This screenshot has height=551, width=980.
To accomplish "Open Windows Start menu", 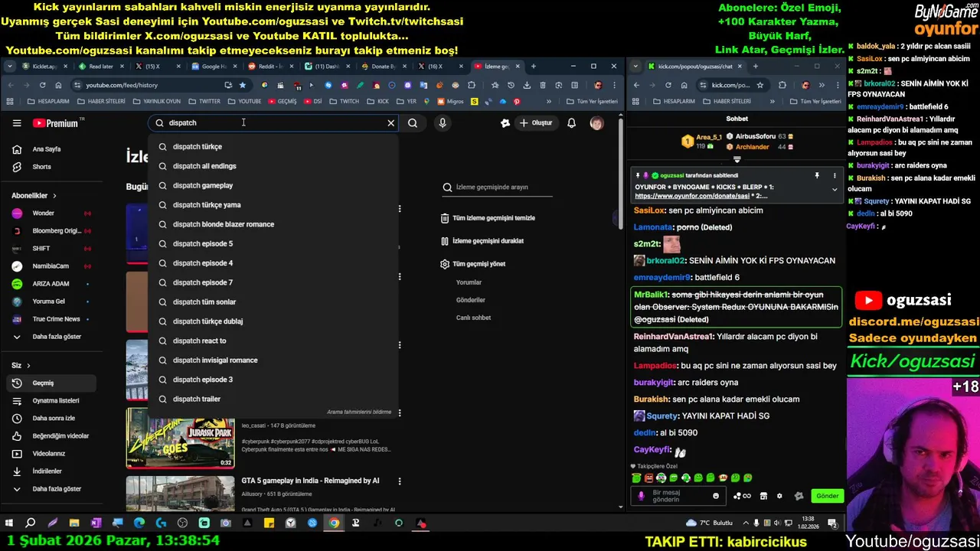I will 9,523.
